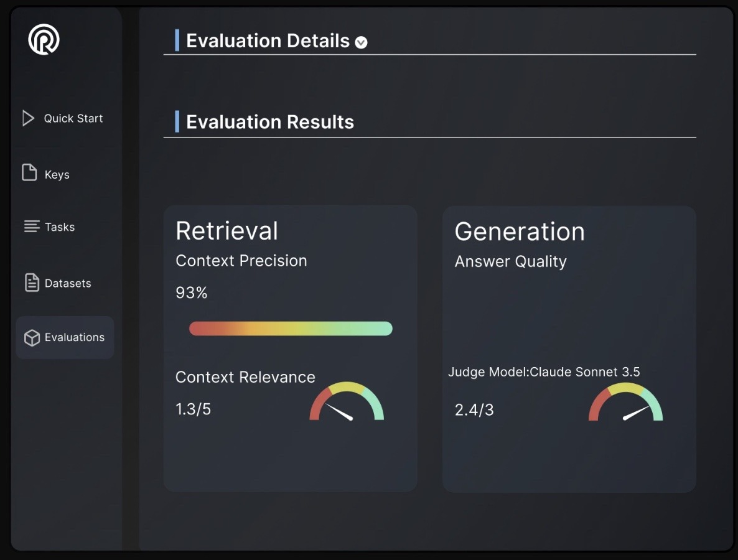
Task: Click the app logo icon in sidebar
Action: (x=44, y=39)
